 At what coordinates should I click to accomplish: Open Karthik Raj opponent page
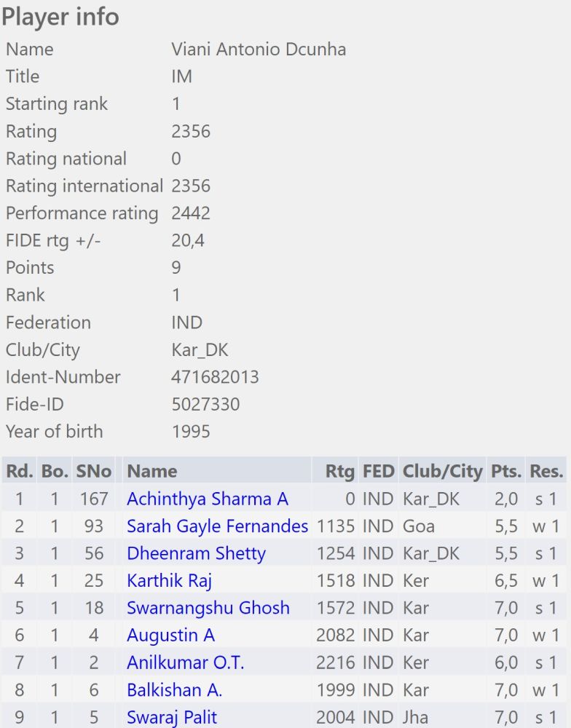point(169,581)
